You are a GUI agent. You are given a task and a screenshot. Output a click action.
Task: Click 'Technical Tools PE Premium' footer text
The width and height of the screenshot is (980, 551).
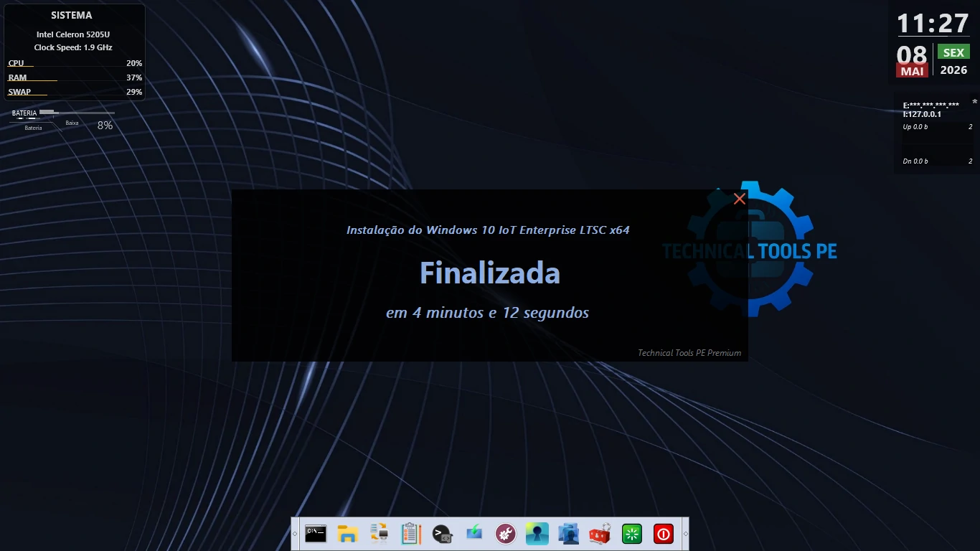point(689,353)
